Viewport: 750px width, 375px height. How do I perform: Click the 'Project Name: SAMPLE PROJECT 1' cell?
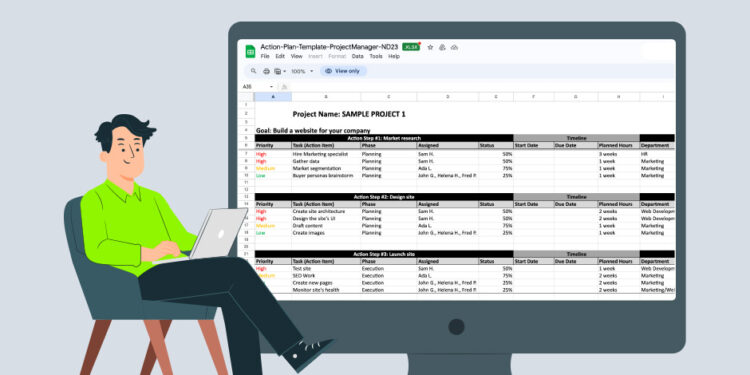point(349,114)
